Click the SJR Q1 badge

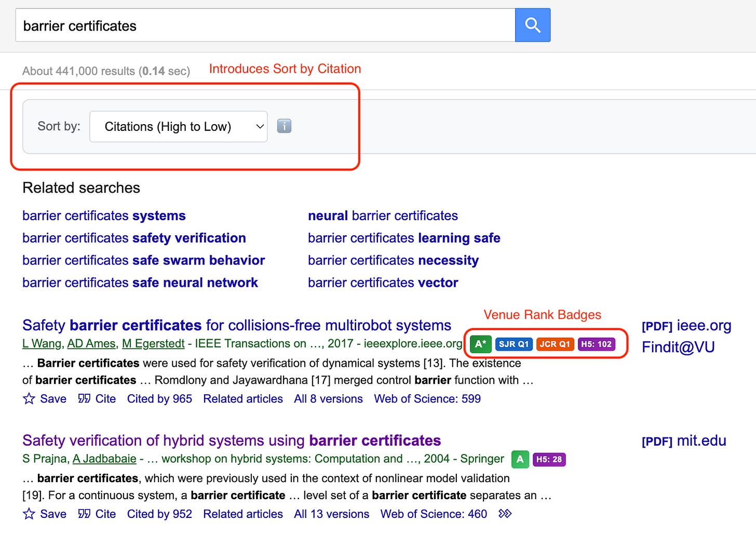point(514,344)
